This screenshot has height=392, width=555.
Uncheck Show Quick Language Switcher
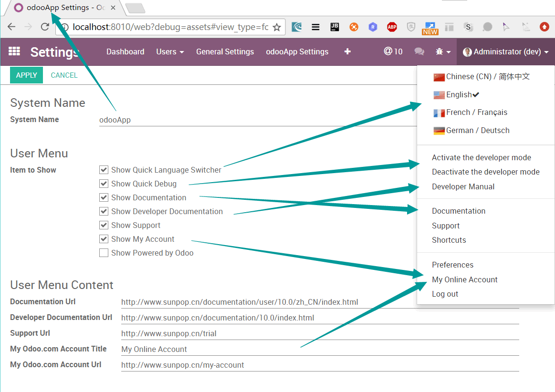coord(104,170)
